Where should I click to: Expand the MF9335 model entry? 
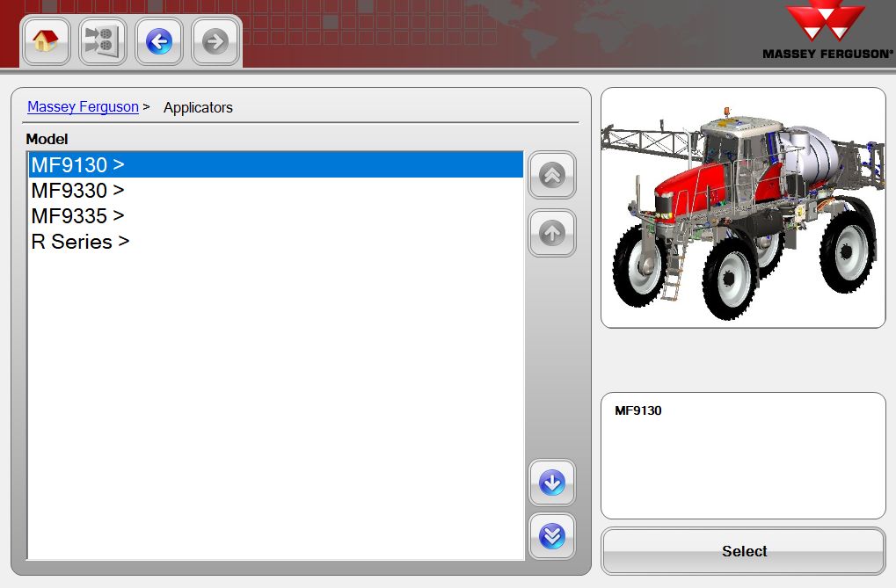coord(77,215)
